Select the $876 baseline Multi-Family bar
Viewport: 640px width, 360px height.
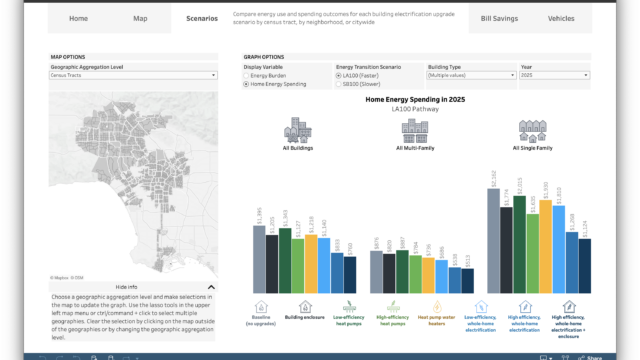[x=376, y=272]
